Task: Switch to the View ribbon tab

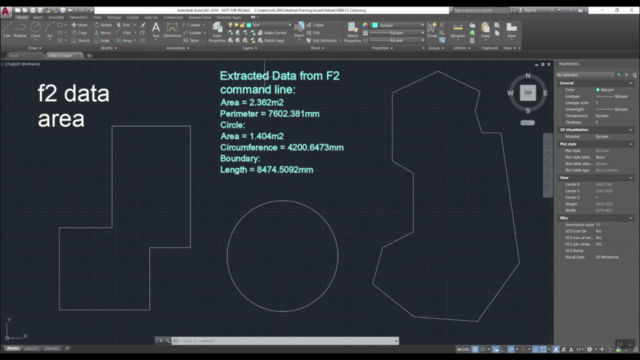Action: [x=97, y=18]
